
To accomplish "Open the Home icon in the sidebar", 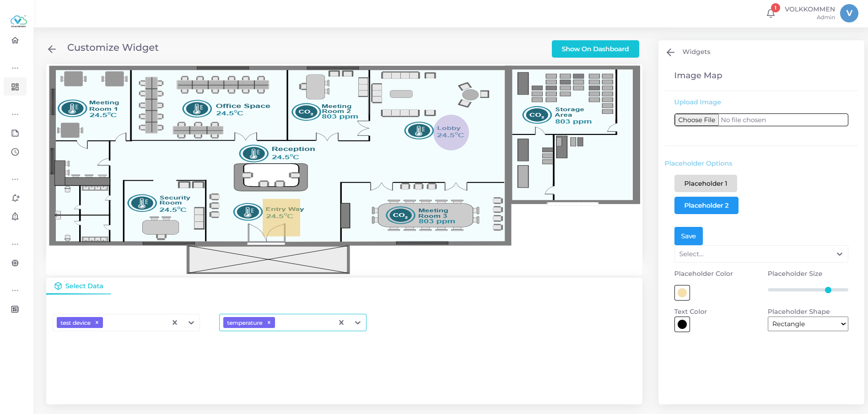I will tap(15, 40).
